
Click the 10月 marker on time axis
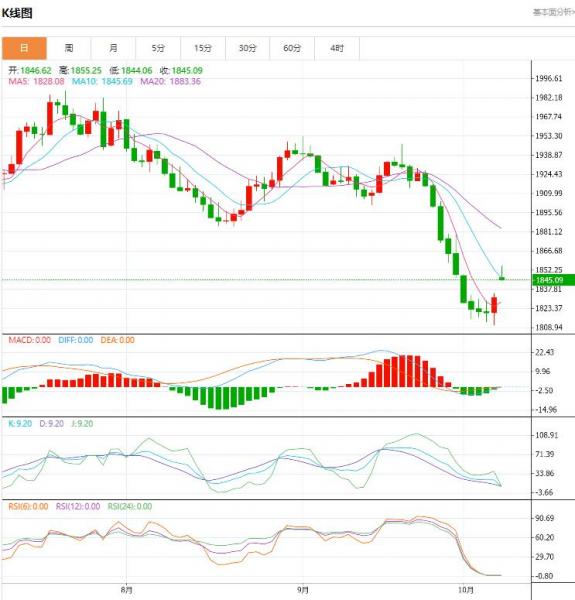(x=466, y=590)
